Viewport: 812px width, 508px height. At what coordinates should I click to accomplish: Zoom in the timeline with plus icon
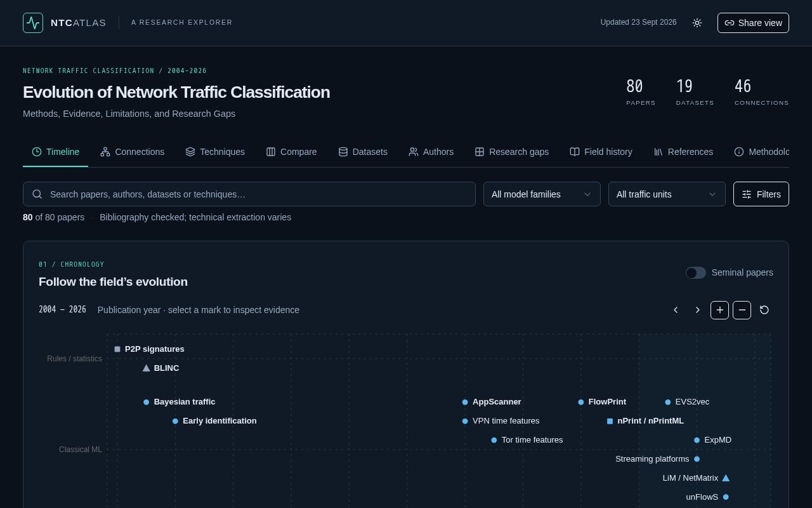(x=719, y=310)
